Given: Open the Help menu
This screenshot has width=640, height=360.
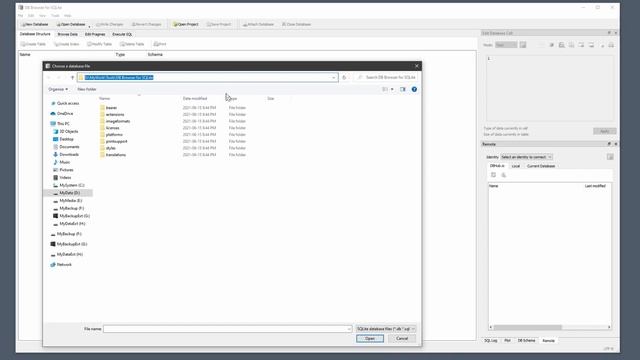Looking at the screenshot, I should pos(68,16).
